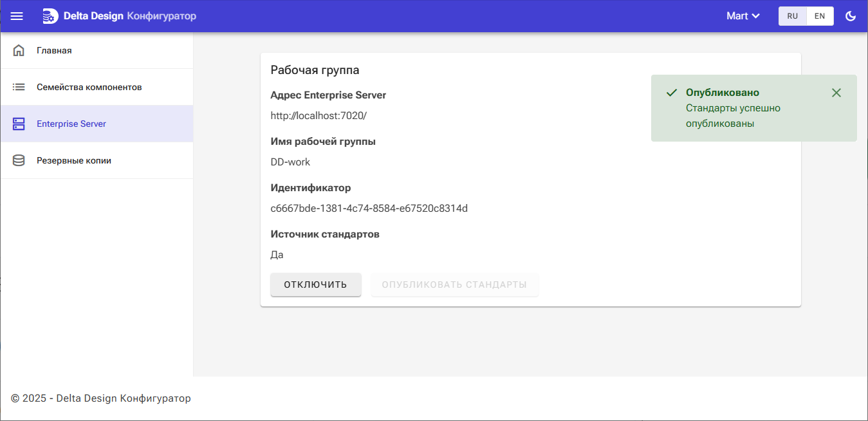
Task: Click the database icon beside Резервные копии
Action: coord(19,160)
